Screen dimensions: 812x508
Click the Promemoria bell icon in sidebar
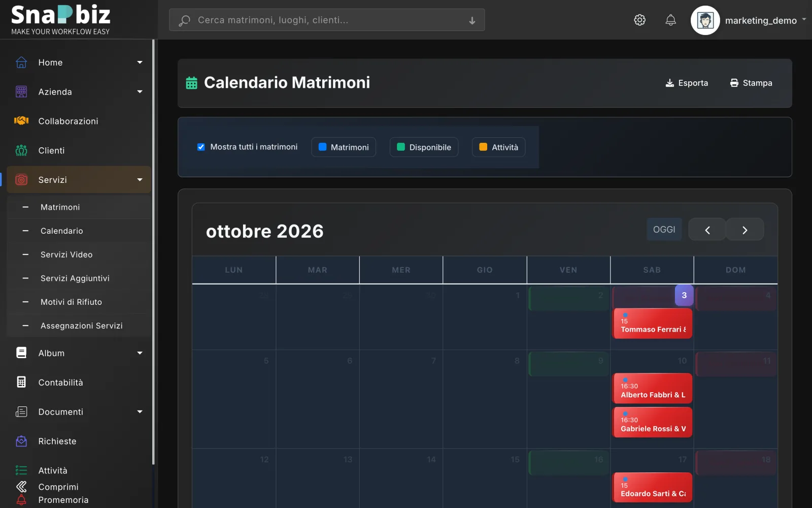click(21, 500)
